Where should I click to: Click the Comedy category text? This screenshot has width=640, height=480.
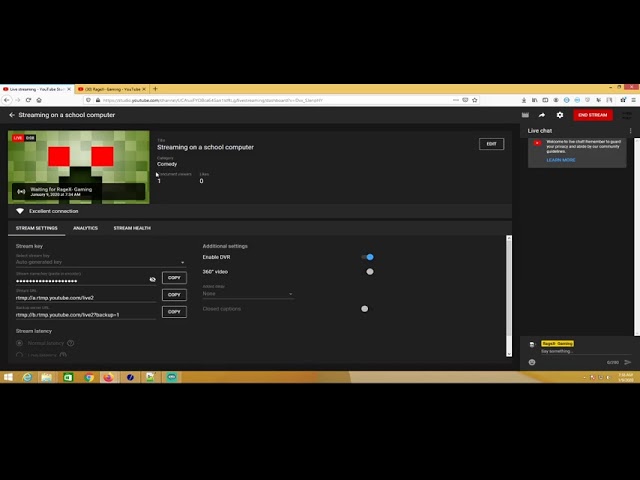[167, 164]
